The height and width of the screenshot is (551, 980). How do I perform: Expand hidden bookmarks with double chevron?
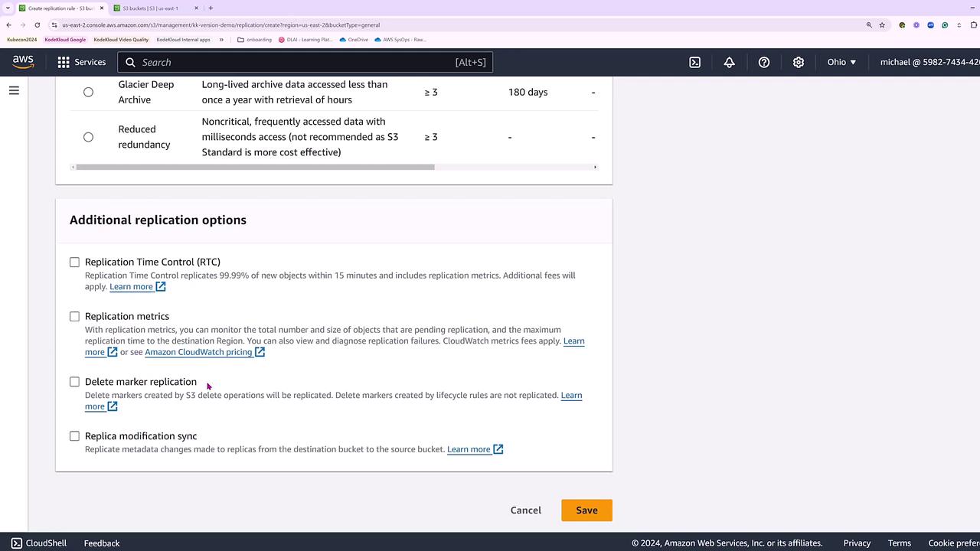[x=221, y=40]
